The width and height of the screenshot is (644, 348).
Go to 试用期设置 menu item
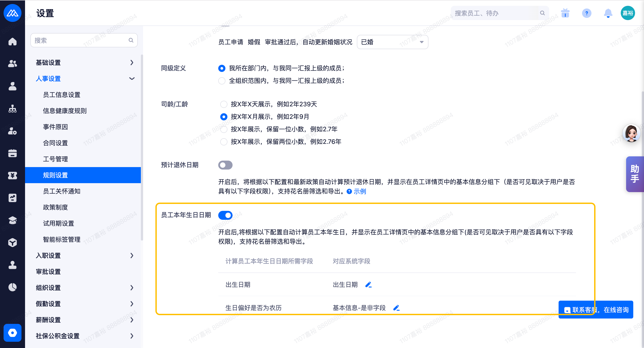[59, 223]
